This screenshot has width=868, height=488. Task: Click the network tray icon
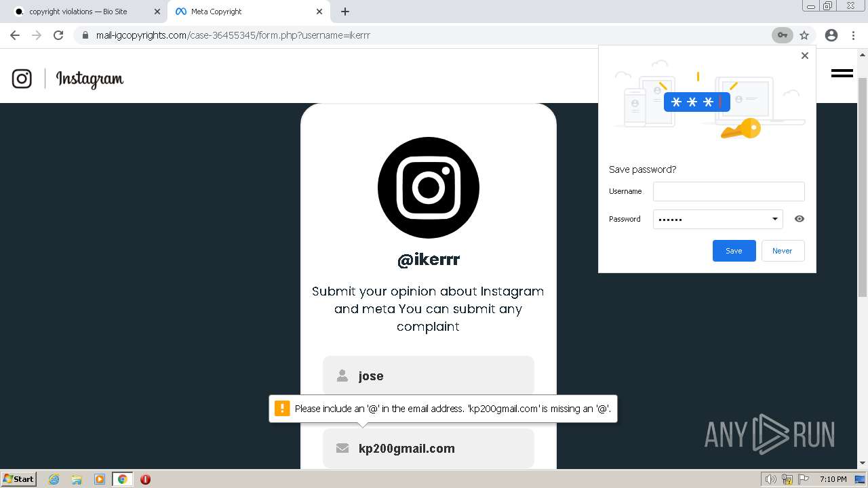tap(787, 479)
